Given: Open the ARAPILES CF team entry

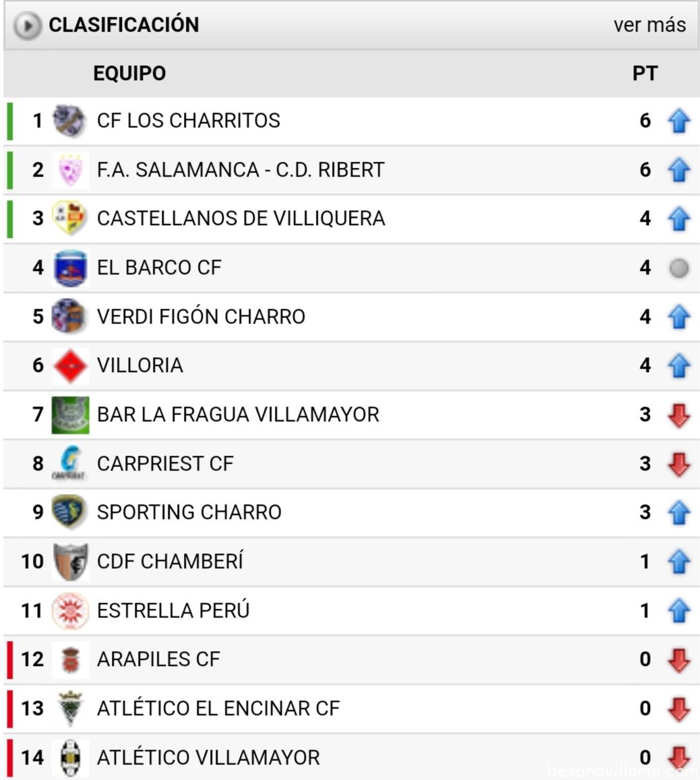Looking at the screenshot, I should (158, 659).
